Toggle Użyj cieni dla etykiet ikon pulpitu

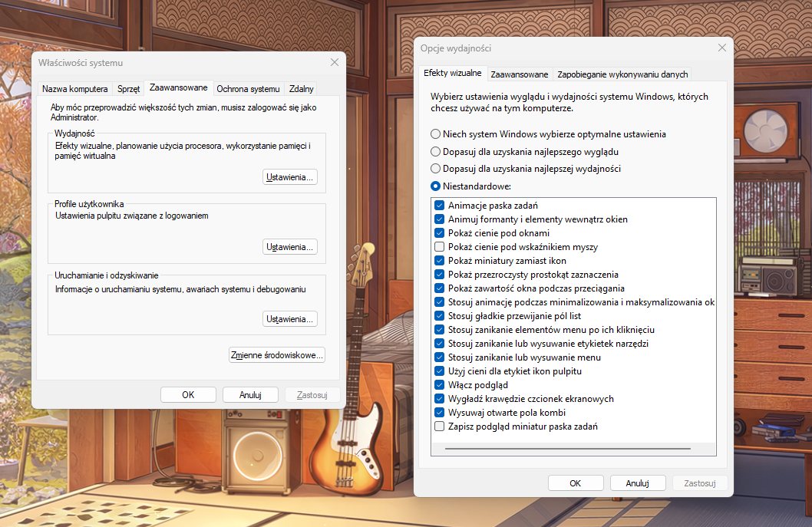[x=439, y=371]
